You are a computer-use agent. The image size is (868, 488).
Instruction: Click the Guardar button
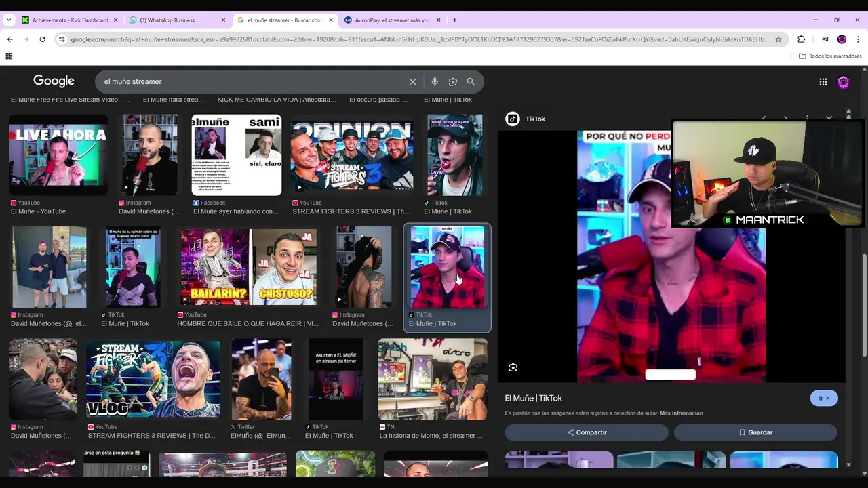(x=755, y=432)
